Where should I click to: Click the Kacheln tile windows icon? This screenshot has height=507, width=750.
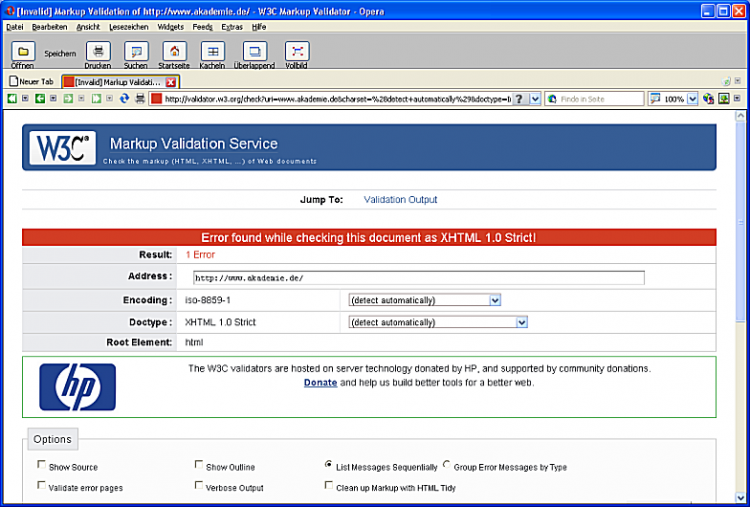pos(212,51)
